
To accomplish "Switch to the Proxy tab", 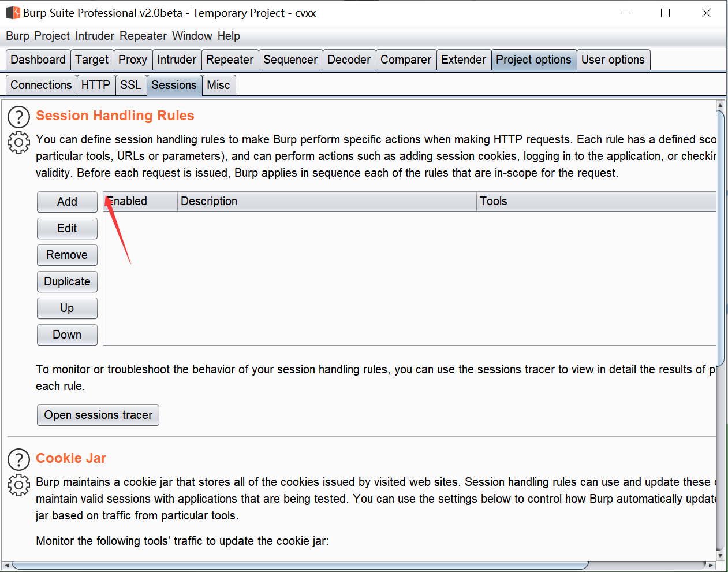I will [133, 60].
